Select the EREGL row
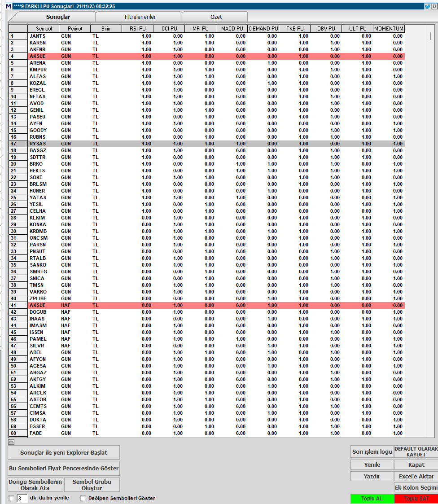Screen dimensions: 438x504 click(206, 90)
